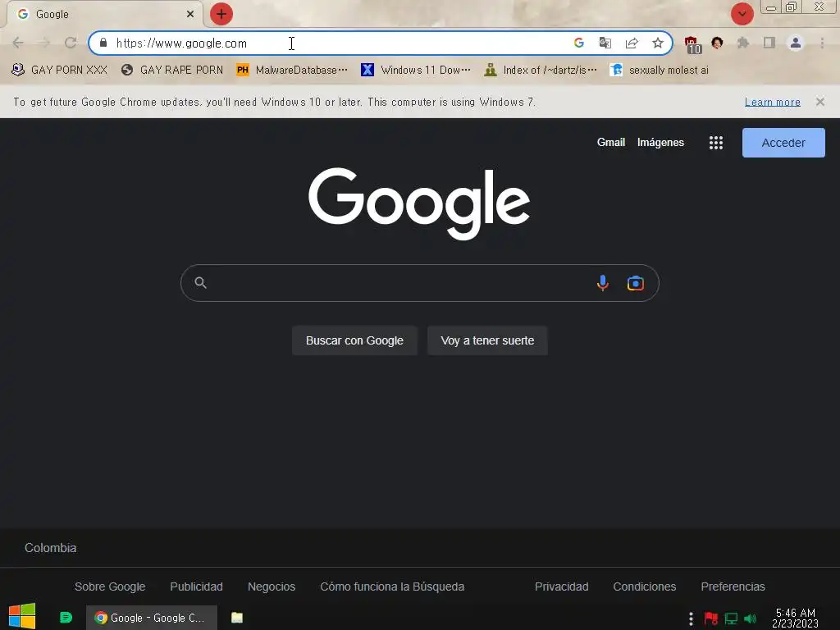
Task: Select the Google tab
Action: coord(104,14)
